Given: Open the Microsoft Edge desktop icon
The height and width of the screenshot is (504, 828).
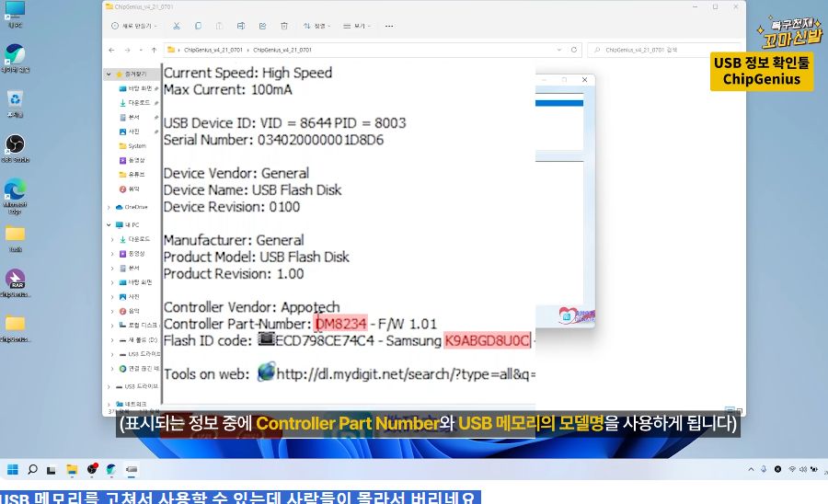Looking at the screenshot, I should 16,197.
